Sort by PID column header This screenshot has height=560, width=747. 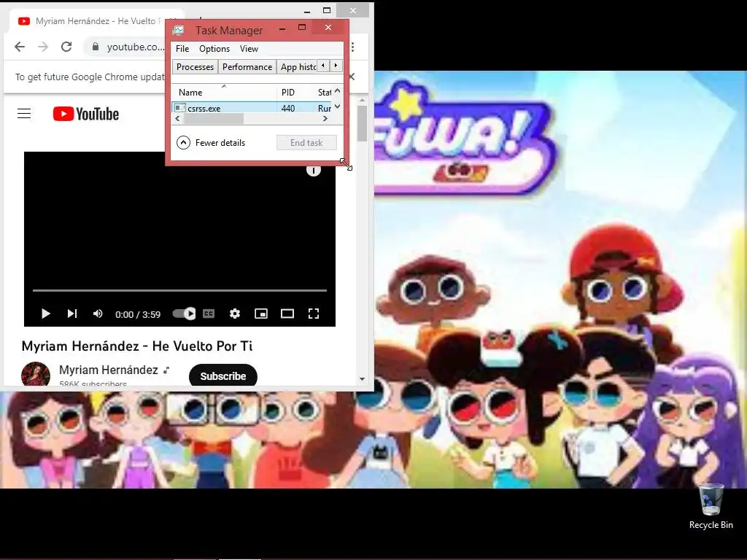[x=295, y=92]
